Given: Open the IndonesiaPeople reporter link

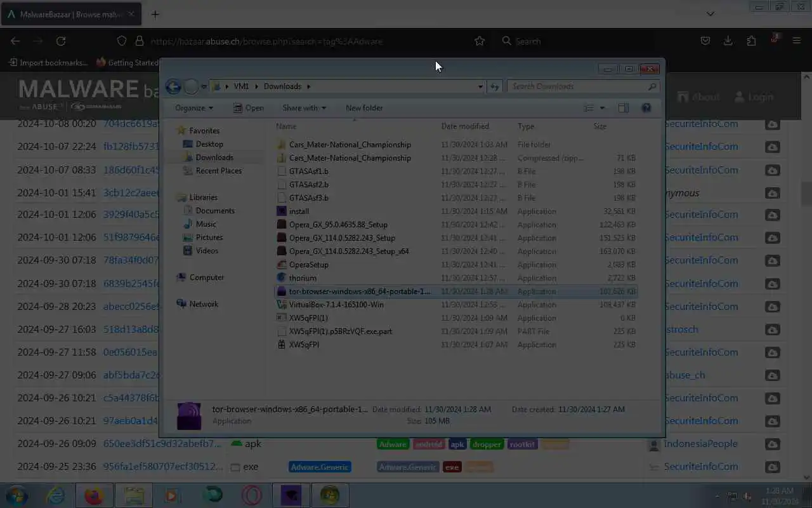Looking at the screenshot, I should 700,444.
